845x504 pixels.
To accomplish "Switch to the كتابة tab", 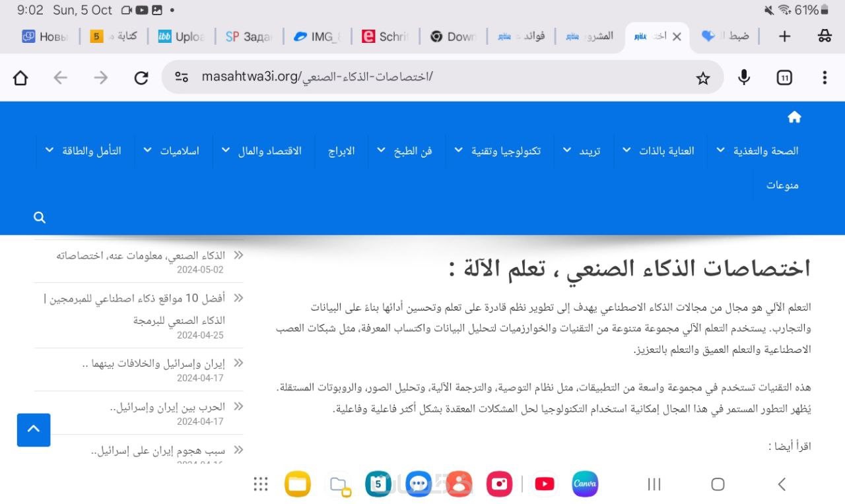I will click(x=114, y=37).
